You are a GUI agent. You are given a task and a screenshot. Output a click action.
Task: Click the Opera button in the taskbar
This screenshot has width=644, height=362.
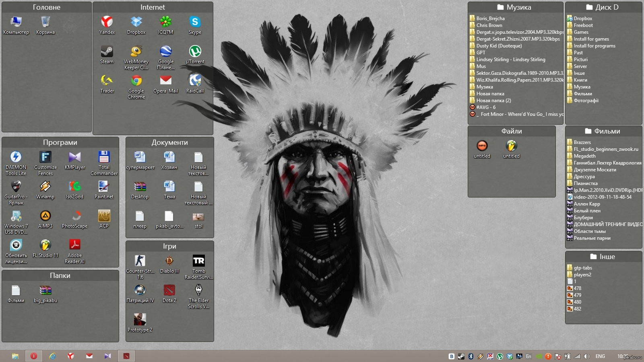tap(34, 356)
